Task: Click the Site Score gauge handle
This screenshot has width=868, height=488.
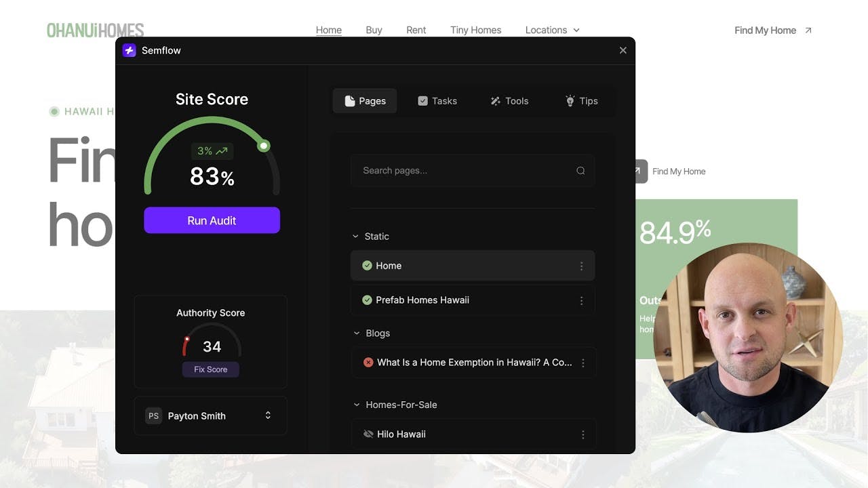Action: [264, 146]
